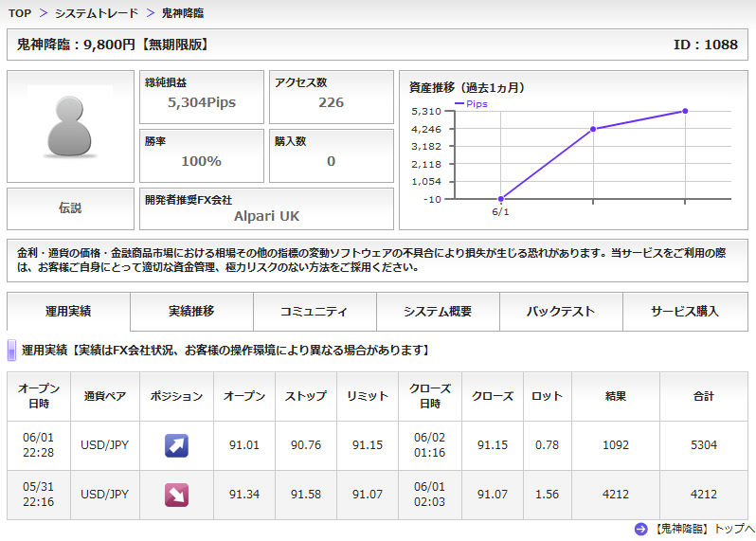756x541 pixels.
Task: Click the 5,304Pips total profit value
Action: 202,102
